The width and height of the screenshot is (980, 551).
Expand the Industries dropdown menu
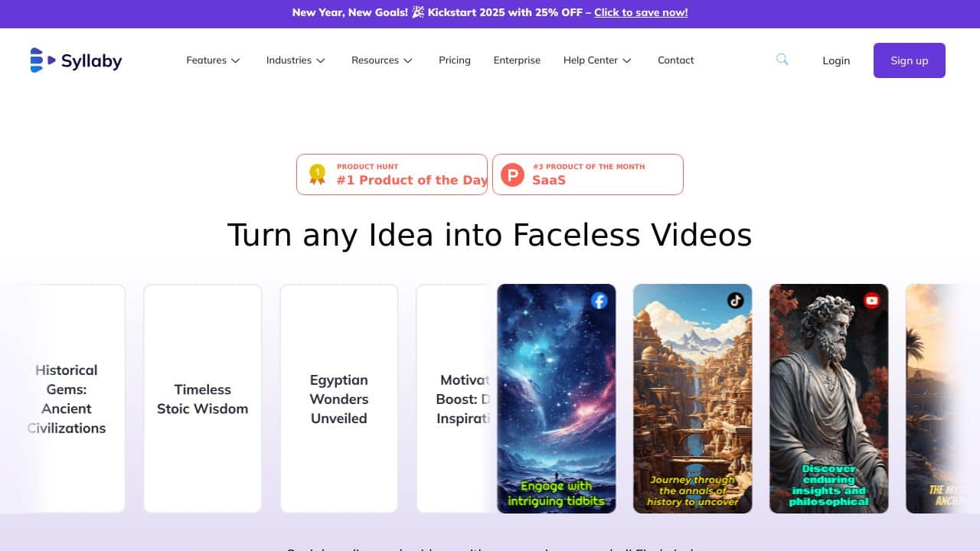[296, 60]
